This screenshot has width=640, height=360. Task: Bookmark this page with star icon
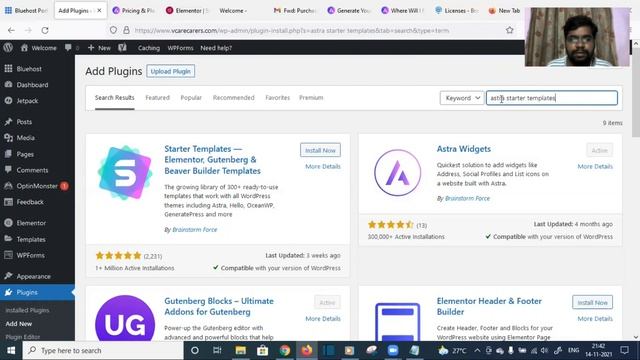[509, 30]
